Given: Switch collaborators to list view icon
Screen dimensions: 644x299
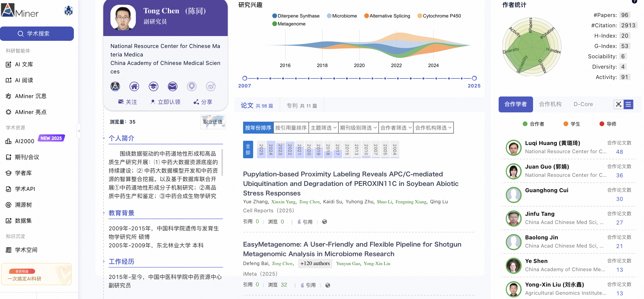Looking at the screenshot, I should click(x=628, y=104).
